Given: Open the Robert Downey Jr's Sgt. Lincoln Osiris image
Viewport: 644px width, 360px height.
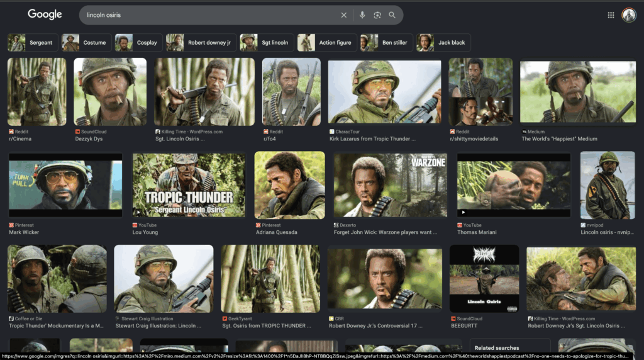Looking at the screenshot, I should [581, 279].
